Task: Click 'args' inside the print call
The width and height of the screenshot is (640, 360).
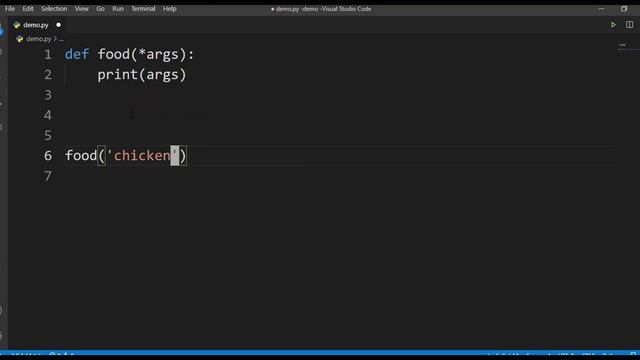Action: 162,76
